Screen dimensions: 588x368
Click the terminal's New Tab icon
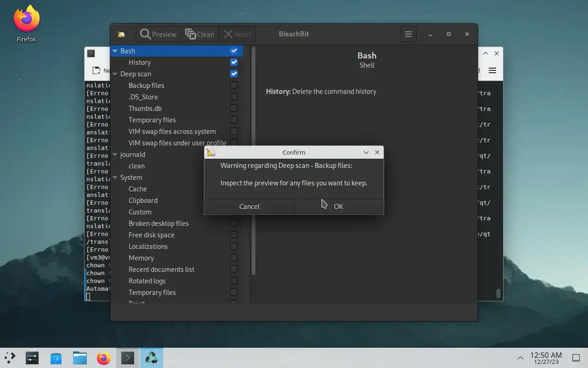click(x=96, y=70)
